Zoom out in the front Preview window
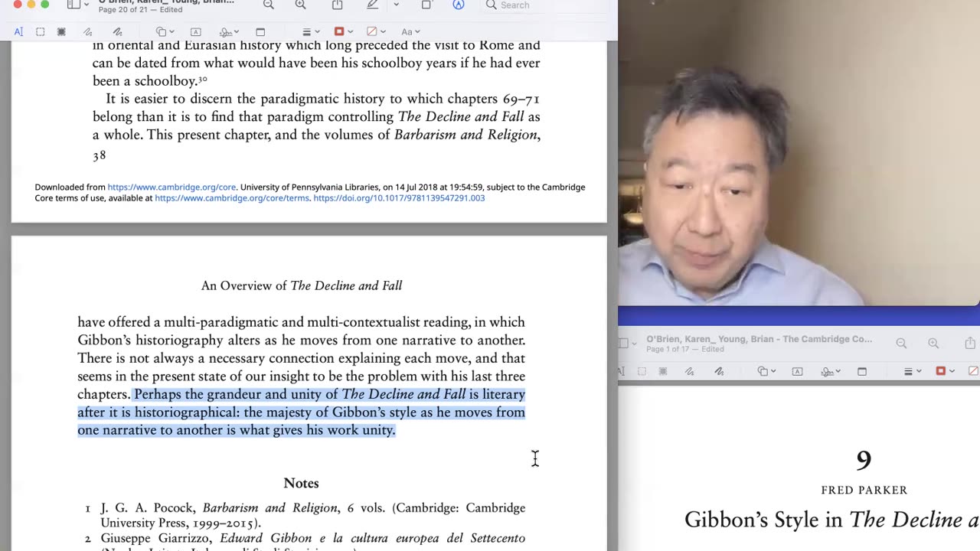The width and height of the screenshot is (980, 551). 269,5
